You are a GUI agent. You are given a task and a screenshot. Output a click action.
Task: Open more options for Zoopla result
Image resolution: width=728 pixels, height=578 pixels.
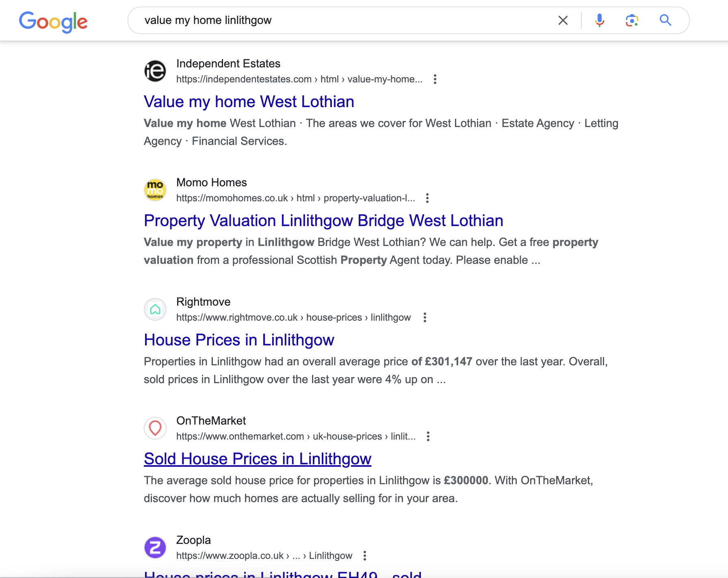(x=364, y=556)
